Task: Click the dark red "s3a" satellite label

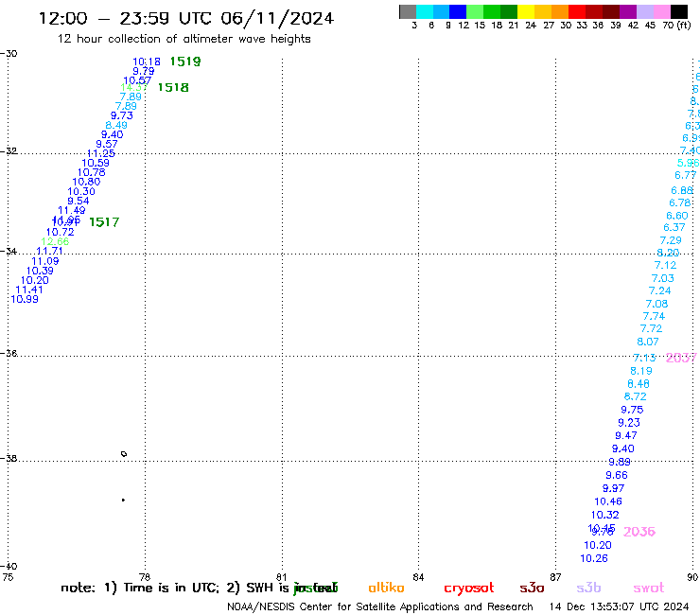Action: click(x=532, y=589)
